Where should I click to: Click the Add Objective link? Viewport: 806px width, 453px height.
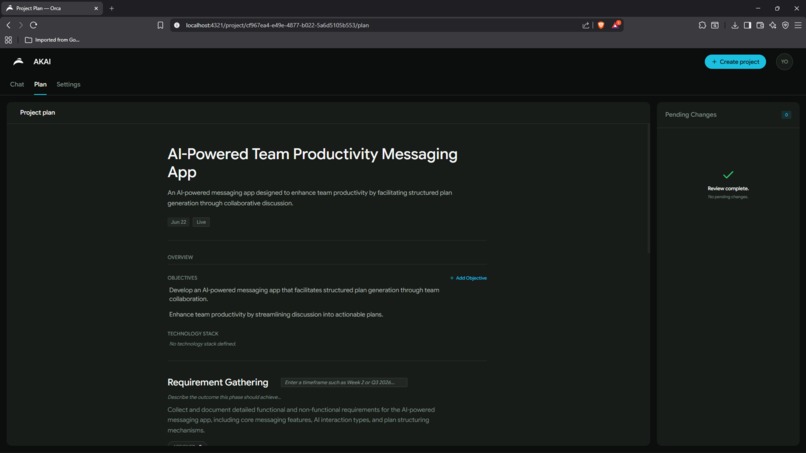[468, 278]
